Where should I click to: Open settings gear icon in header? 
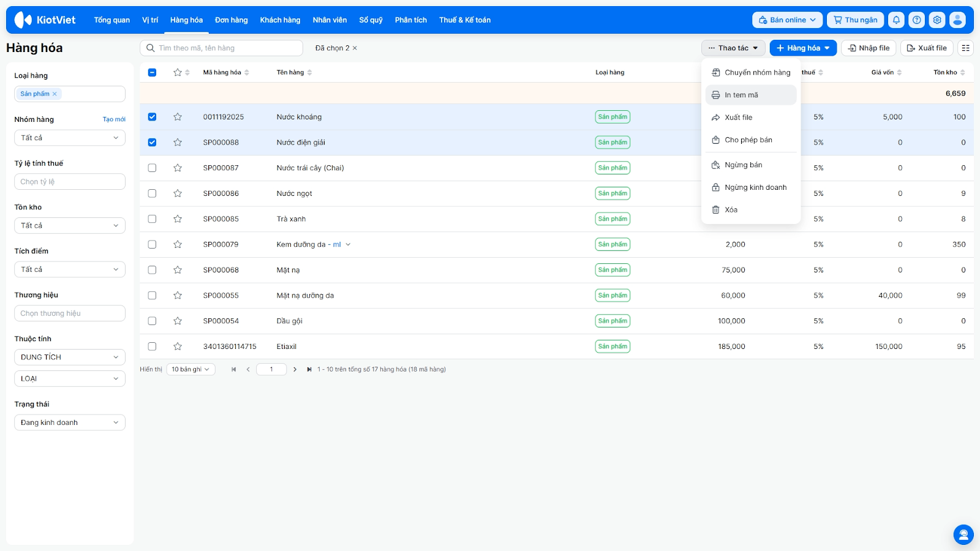click(x=937, y=20)
